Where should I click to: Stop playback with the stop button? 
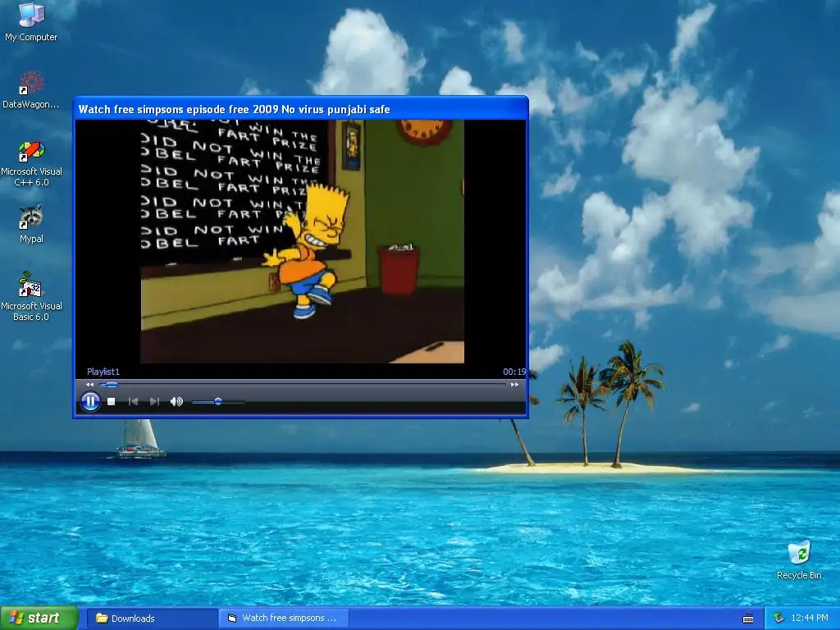point(111,401)
